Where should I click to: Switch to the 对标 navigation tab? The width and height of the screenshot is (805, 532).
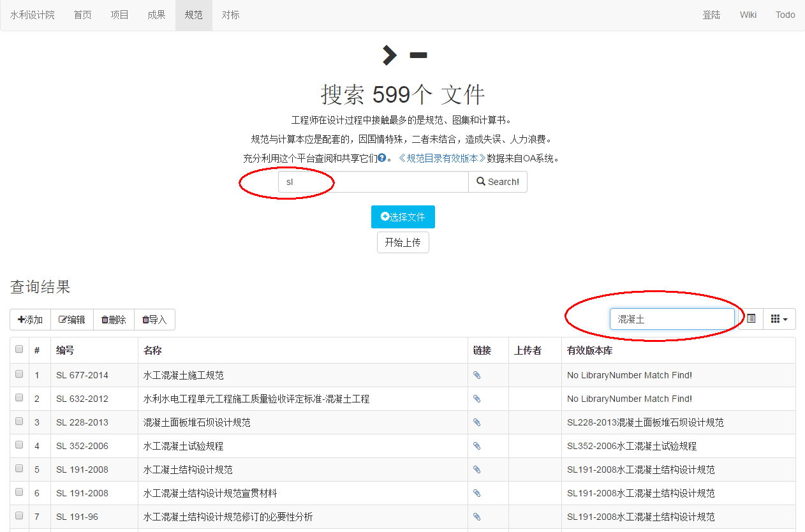coord(230,15)
